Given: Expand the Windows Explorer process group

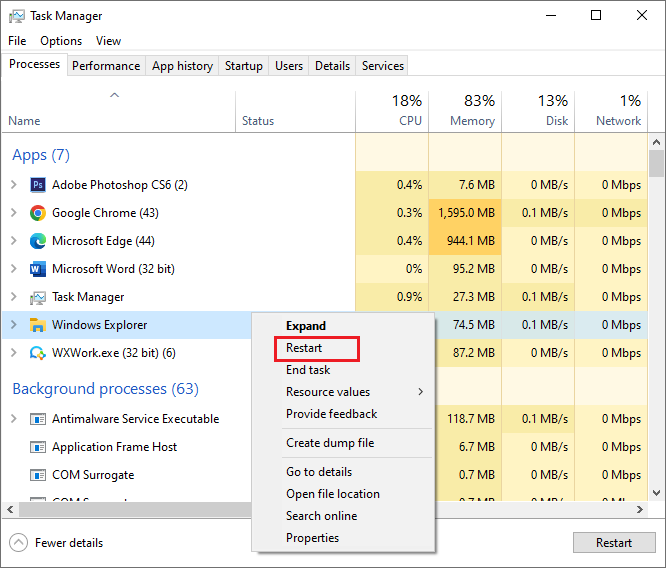Looking at the screenshot, I should pos(14,325).
